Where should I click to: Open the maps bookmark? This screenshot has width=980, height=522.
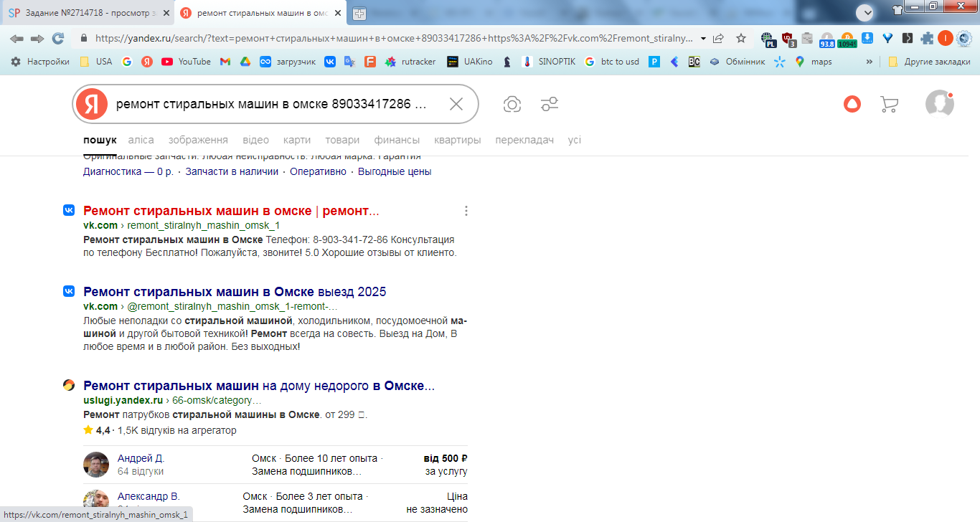814,62
